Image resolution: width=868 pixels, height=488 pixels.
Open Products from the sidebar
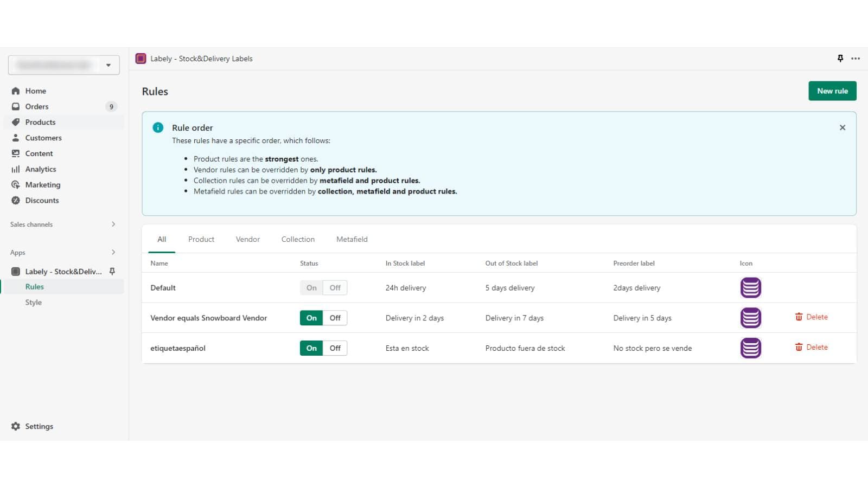point(16,122)
